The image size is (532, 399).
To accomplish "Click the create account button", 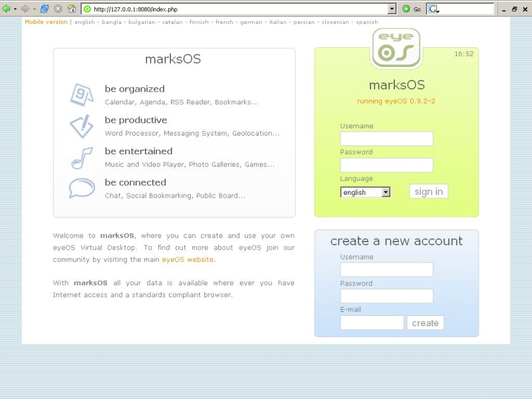I will click(425, 323).
